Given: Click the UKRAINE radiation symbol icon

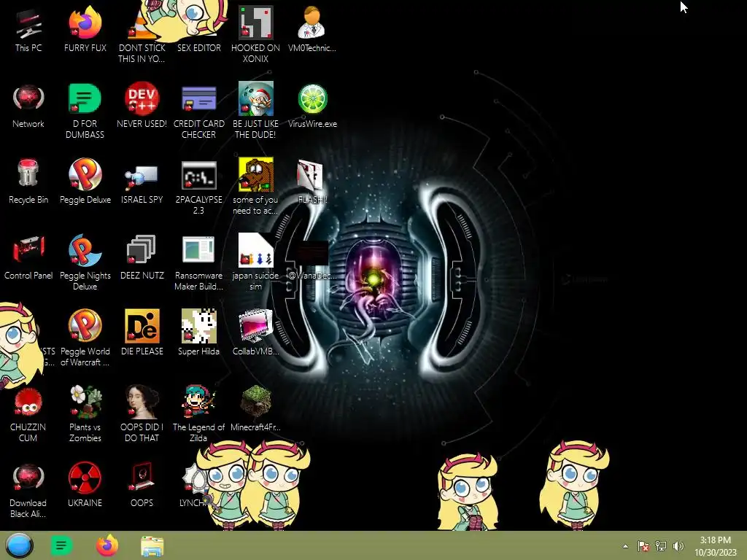Looking at the screenshot, I should coord(85,485).
